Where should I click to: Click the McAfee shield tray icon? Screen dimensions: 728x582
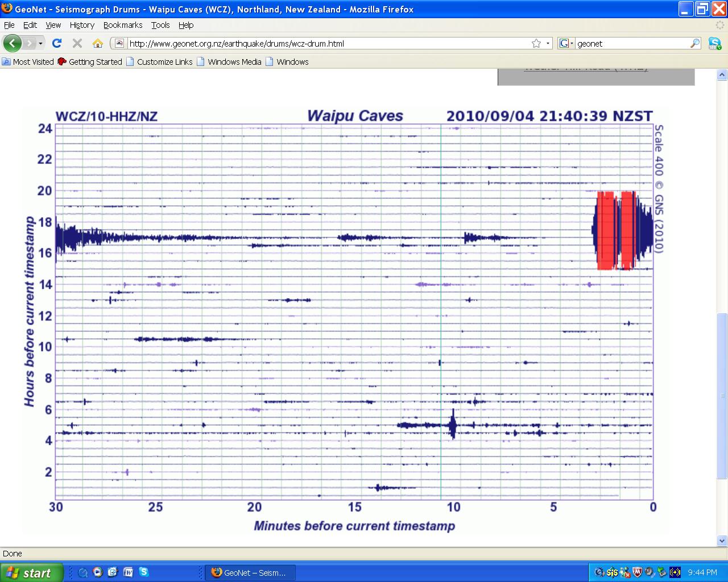pyautogui.click(x=638, y=573)
